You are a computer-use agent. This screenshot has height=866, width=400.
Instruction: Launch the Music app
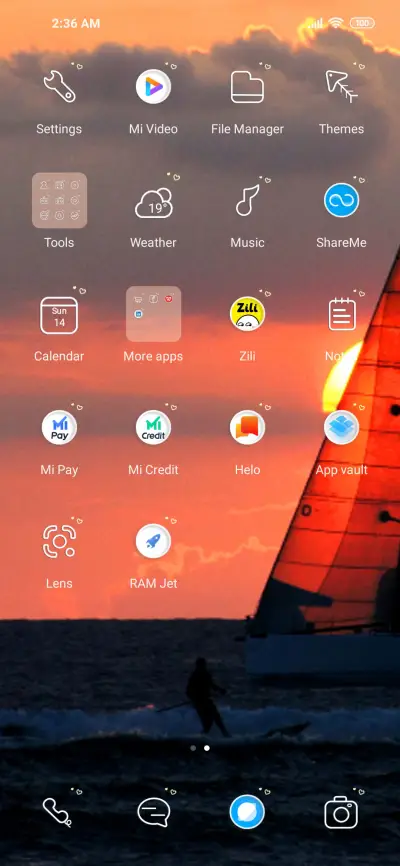247,200
